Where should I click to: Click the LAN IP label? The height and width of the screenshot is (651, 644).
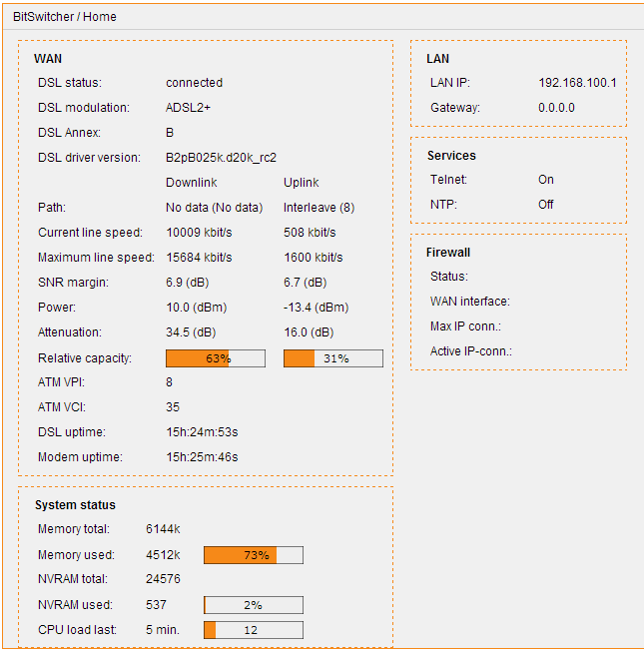[x=450, y=83]
